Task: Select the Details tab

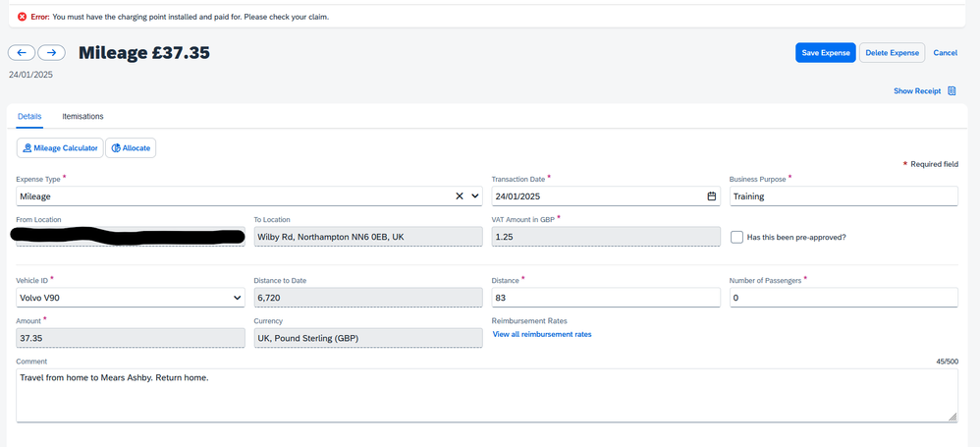Action: pyautogui.click(x=29, y=116)
